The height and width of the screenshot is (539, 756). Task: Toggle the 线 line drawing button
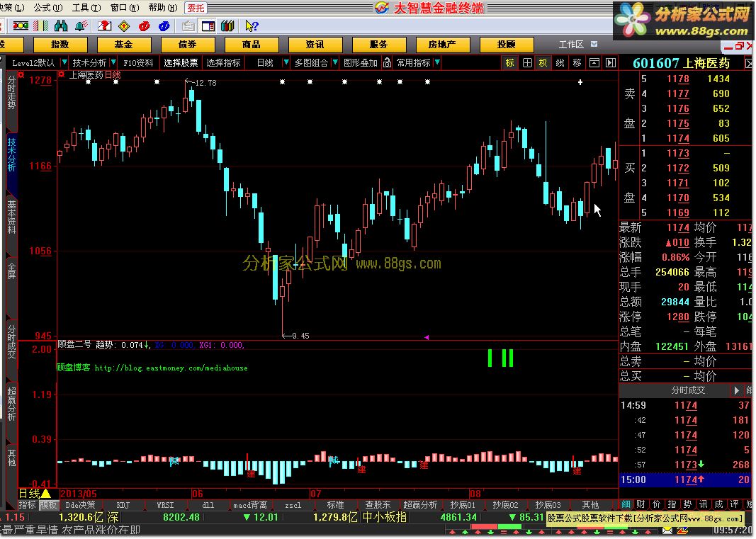pos(560,62)
